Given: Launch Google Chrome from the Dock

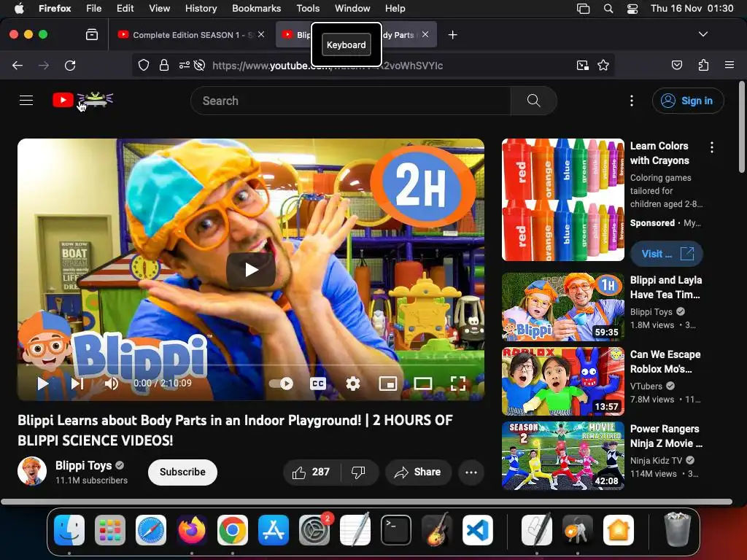Looking at the screenshot, I should point(233,530).
